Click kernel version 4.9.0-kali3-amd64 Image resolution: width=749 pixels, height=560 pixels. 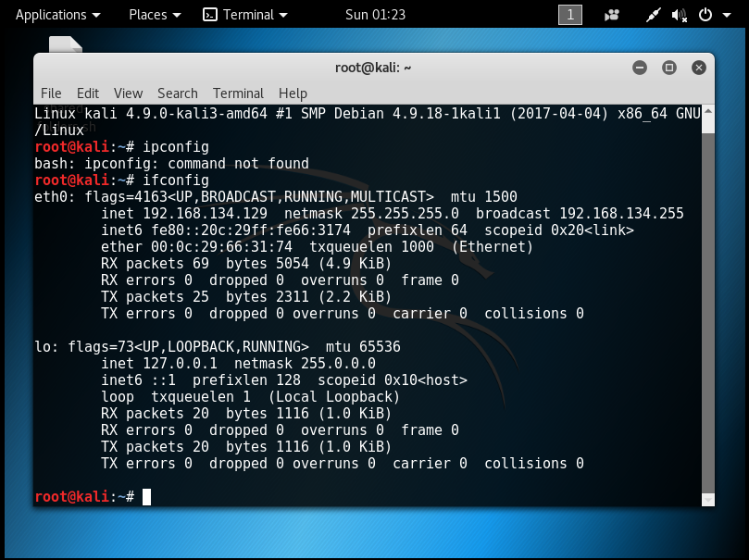tap(196, 114)
